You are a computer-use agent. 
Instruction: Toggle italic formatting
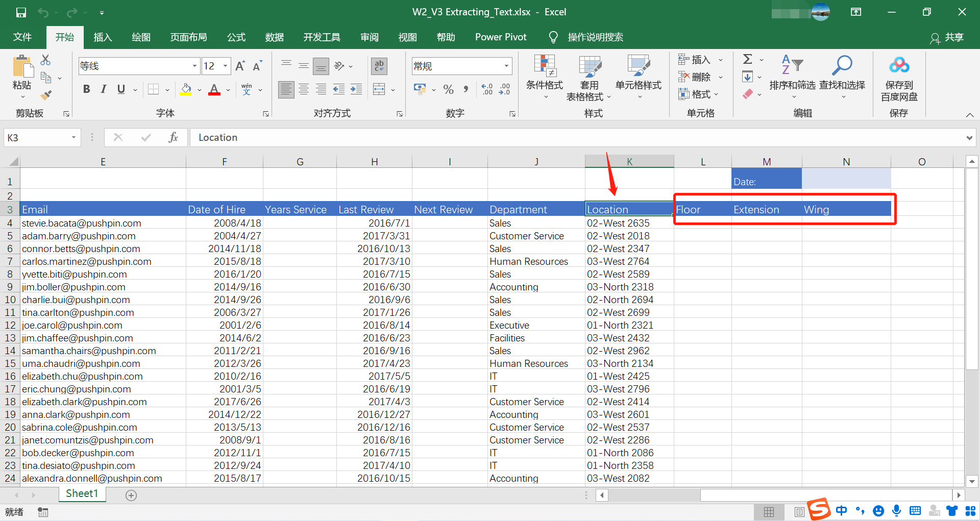[x=104, y=89]
